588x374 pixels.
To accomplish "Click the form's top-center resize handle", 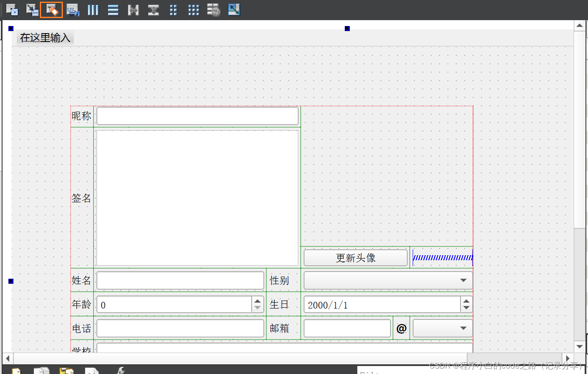I will 347,29.
